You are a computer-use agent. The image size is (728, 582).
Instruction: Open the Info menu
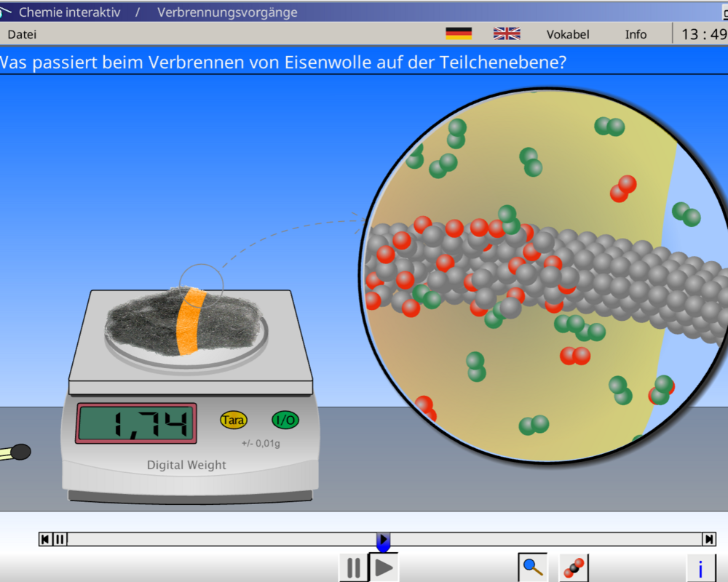pyautogui.click(x=636, y=34)
